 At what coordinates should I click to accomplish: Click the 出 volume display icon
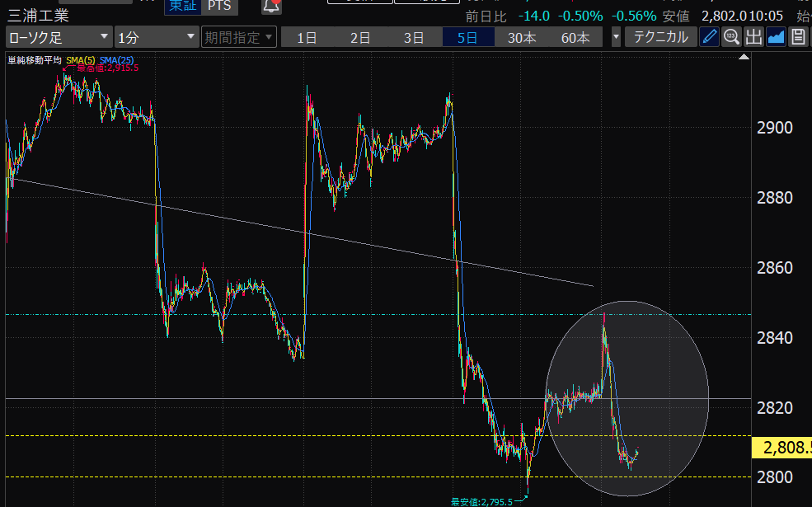(753, 37)
